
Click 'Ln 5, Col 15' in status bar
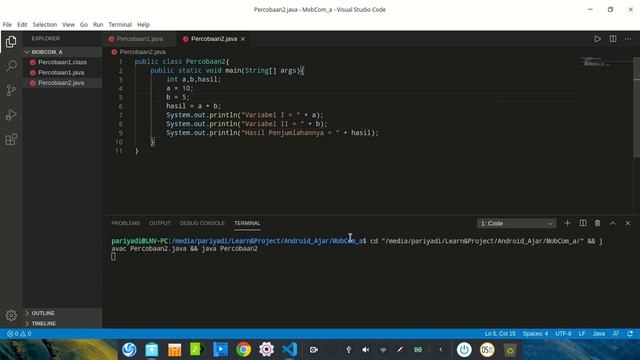pos(500,333)
